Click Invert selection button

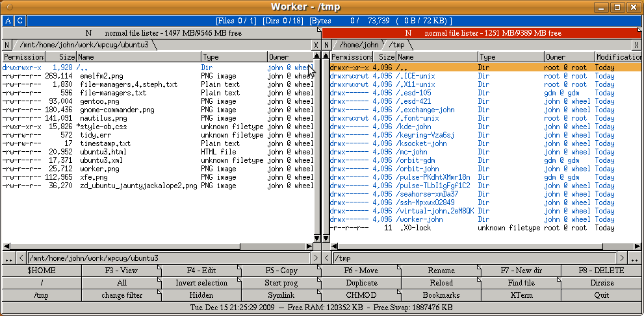[x=201, y=283]
